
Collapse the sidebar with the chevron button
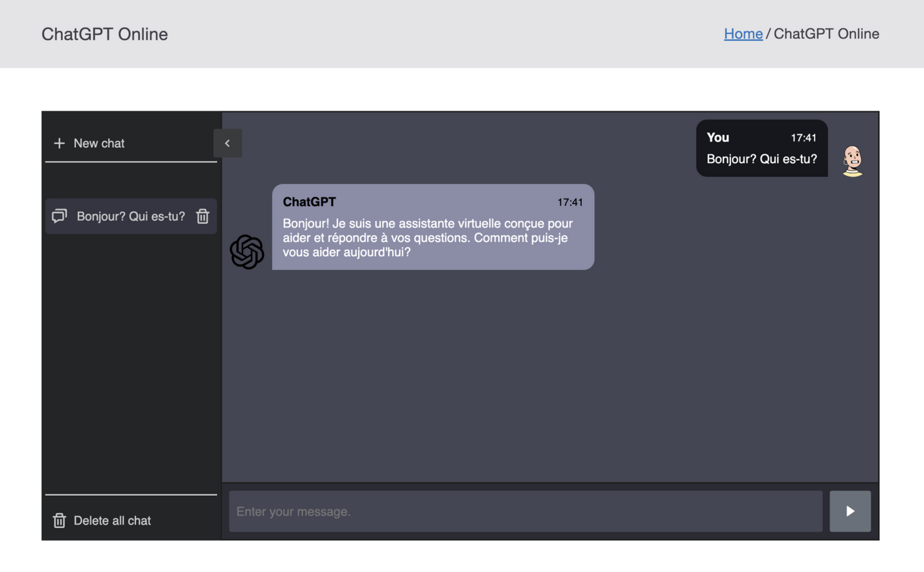coord(228,143)
